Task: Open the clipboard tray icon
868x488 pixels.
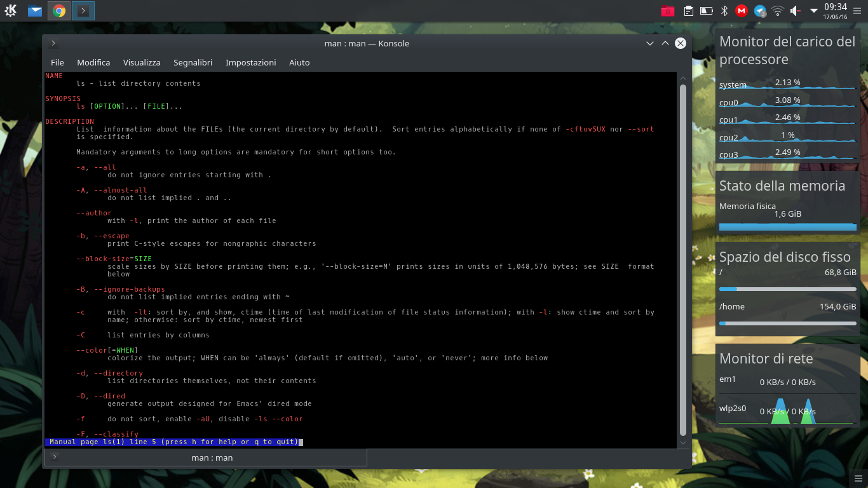Action: click(x=688, y=11)
